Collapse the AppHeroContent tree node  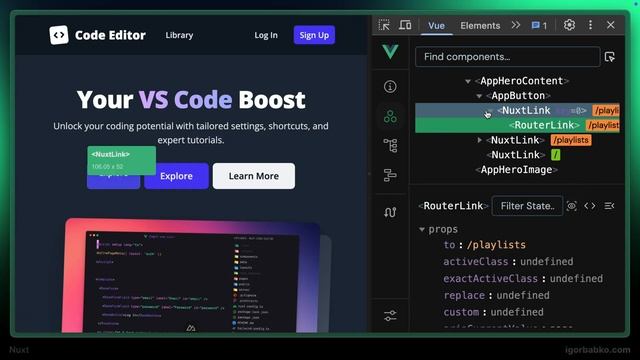[x=468, y=81]
